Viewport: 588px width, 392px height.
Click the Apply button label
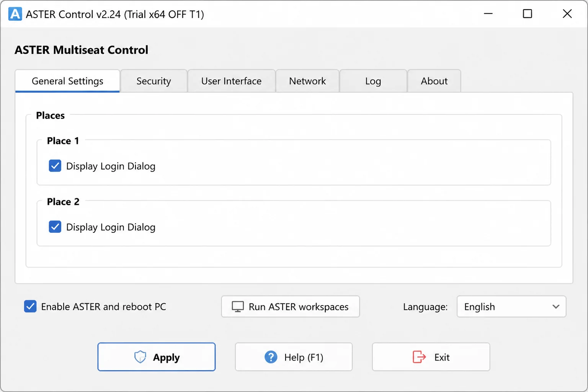pyautogui.click(x=166, y=358)
